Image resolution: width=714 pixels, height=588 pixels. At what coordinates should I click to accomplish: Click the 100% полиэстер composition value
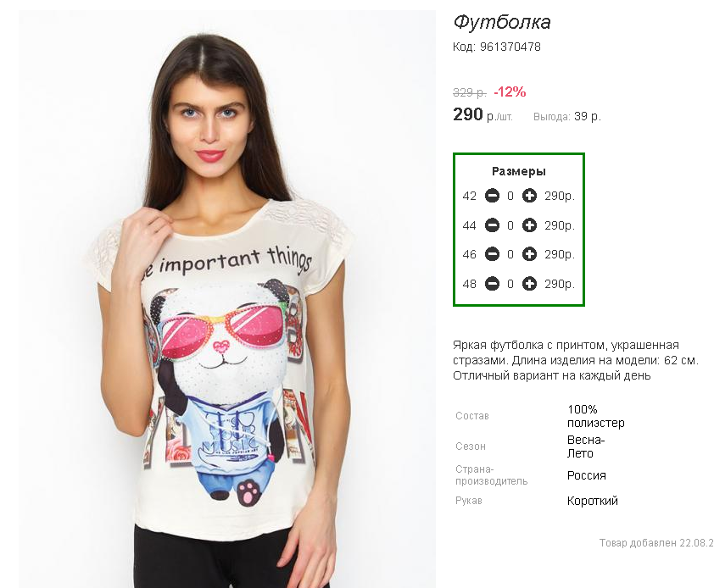click(x=595, y=416)
